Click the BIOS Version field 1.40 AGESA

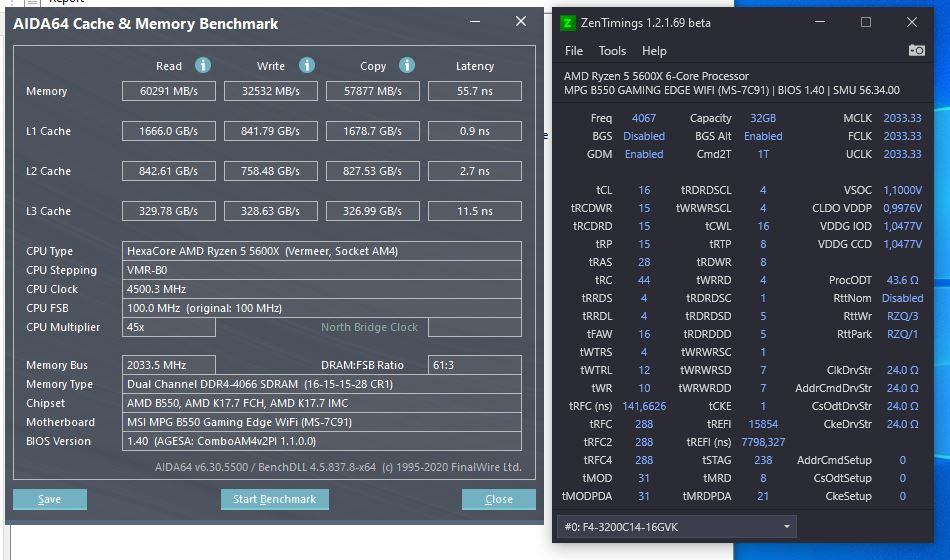[322, 441]
